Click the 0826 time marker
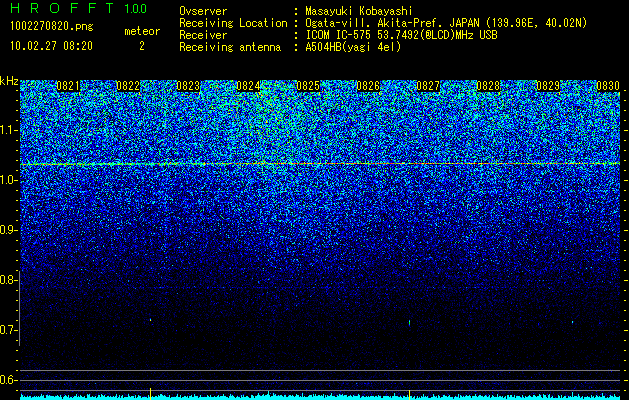This screenshot has width=629, height=400. (368, 86)
